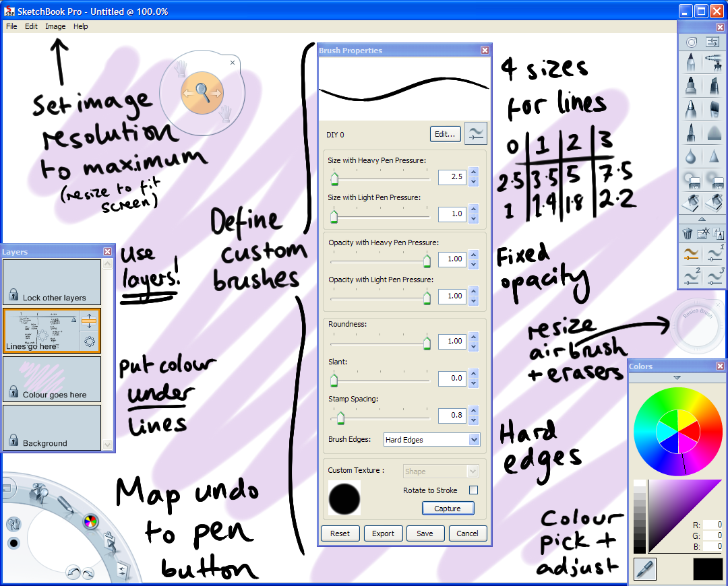728x586 pixels.
Task: Select the pencil tool from the toolbar
Action: click(x=691, y=63)
